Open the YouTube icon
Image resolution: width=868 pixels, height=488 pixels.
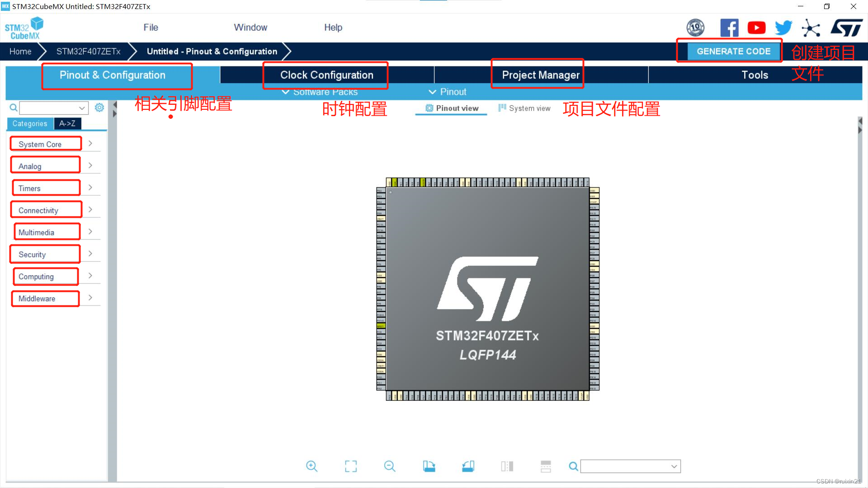click(x=756, y=28)
